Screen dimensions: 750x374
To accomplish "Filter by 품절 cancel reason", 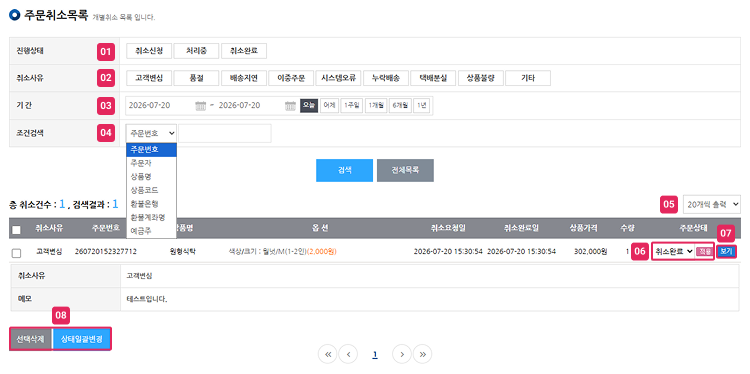I will [x=196, y=78].
